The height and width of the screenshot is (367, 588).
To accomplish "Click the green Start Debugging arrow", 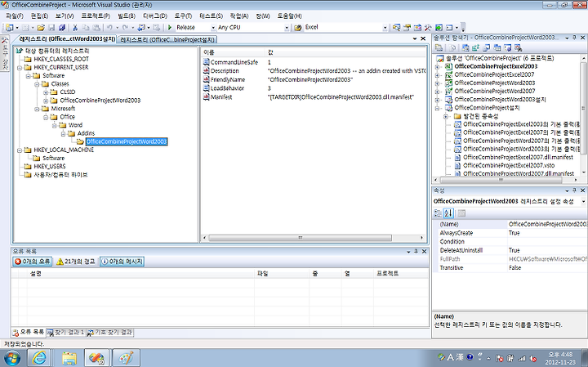I will pos(170,28).
